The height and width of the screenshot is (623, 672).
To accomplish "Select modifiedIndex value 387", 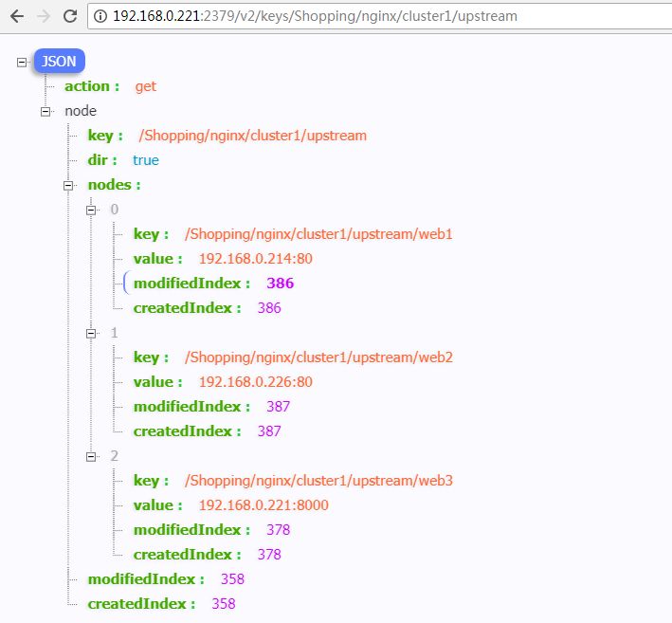I will (278, 407).
